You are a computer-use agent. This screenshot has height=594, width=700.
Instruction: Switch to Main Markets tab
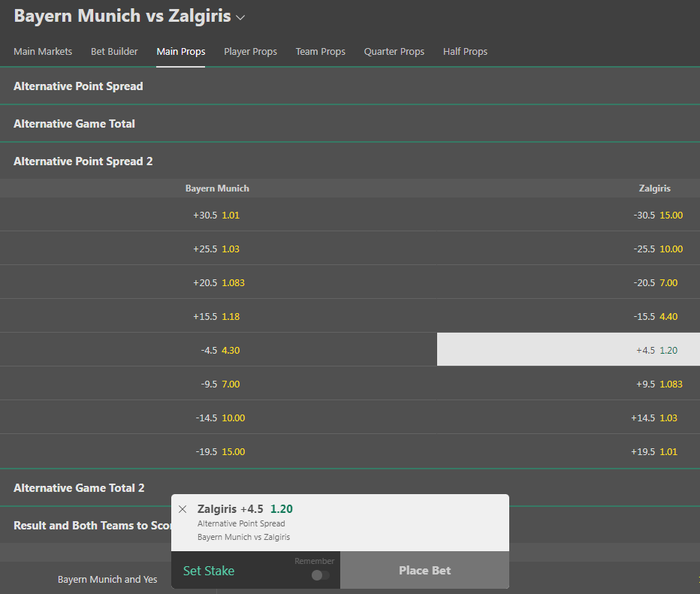tap(43, 52)
